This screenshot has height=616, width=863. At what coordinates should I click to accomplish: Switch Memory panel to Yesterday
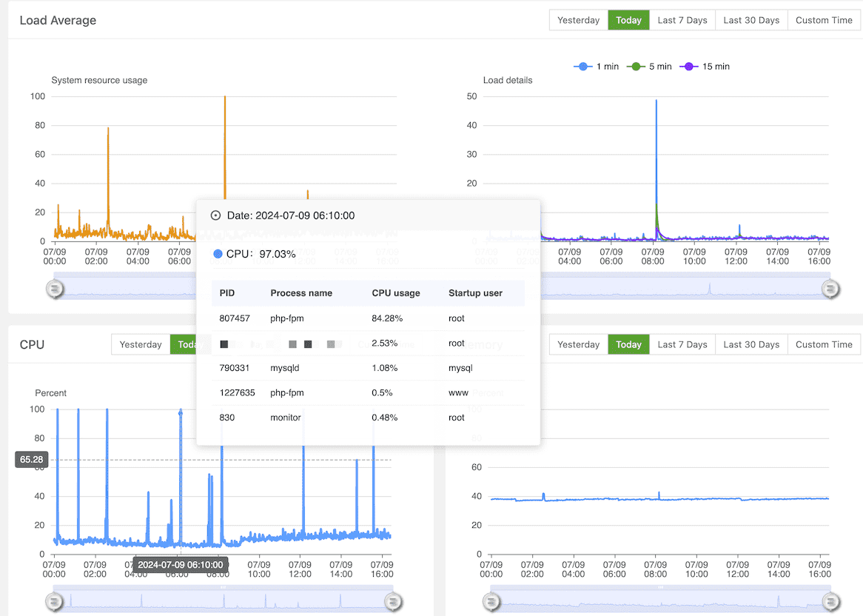(578, 344)
